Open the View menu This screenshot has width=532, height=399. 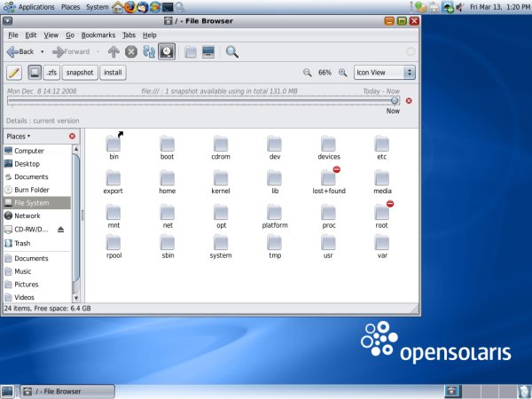point(51,35)
